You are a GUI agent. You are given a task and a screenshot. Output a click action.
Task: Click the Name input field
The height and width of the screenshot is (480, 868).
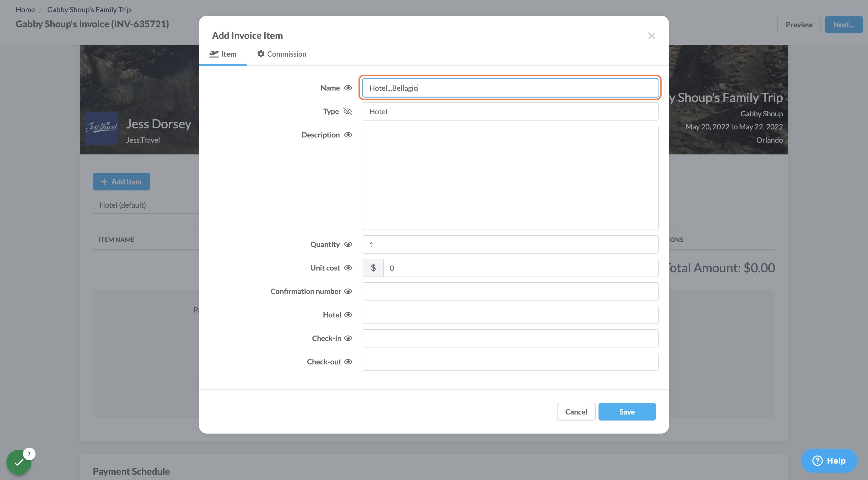tap(510, 88)
